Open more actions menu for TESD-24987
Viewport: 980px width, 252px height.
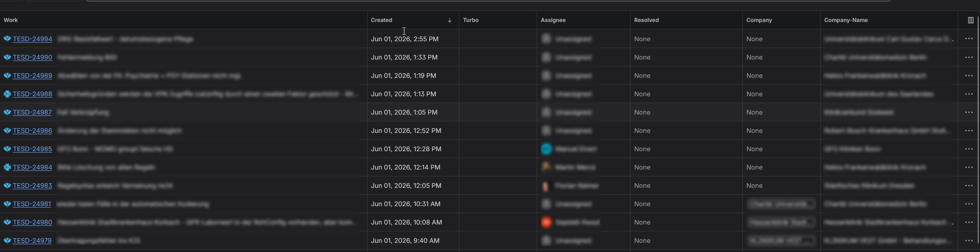click(969, 112)
